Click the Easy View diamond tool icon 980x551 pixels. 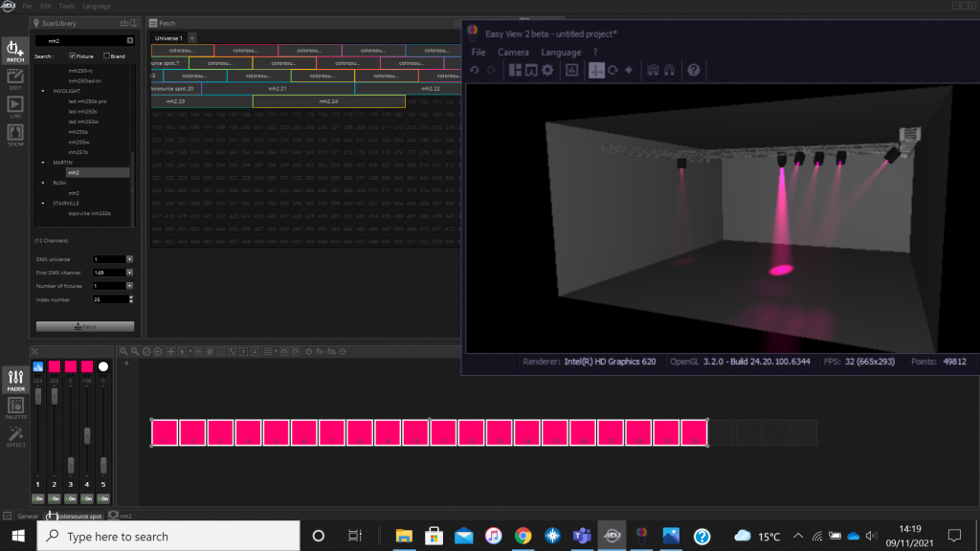(629, 70)
